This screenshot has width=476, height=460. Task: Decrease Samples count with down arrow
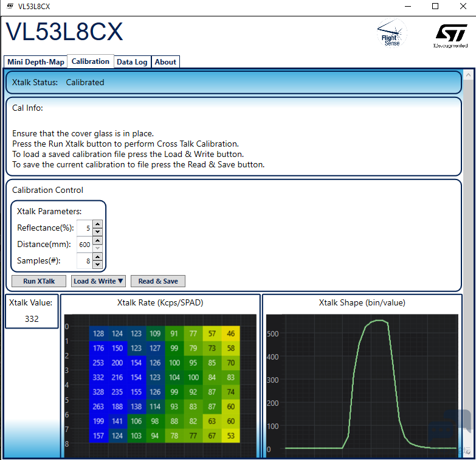(98, 265)
